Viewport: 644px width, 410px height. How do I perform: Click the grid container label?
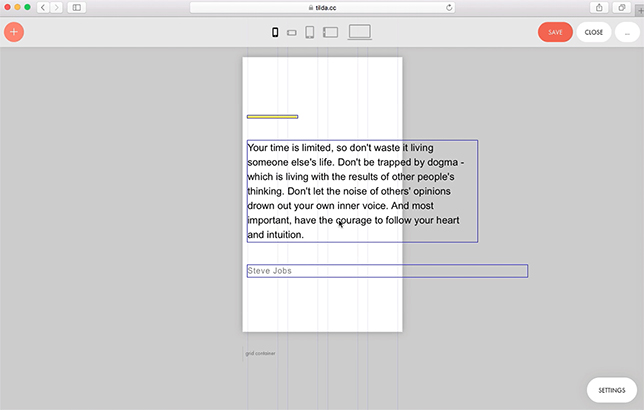coord(260,353)
